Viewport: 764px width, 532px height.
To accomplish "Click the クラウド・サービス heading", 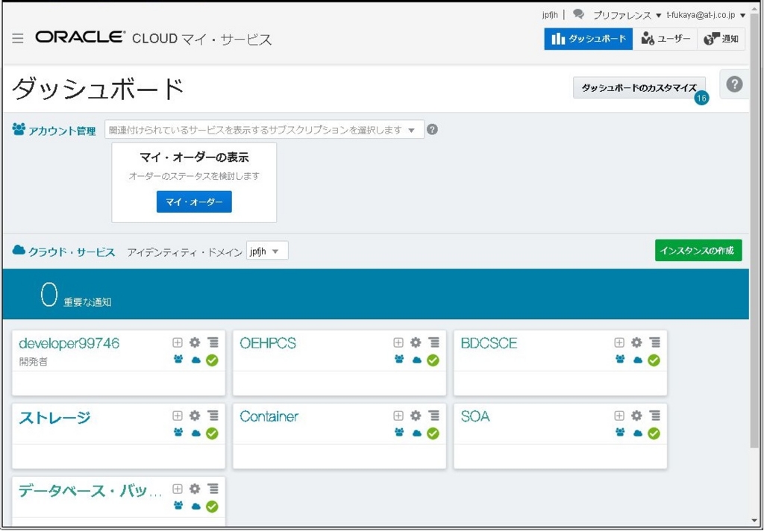I will pyautogui.click(x=63, y=251).
